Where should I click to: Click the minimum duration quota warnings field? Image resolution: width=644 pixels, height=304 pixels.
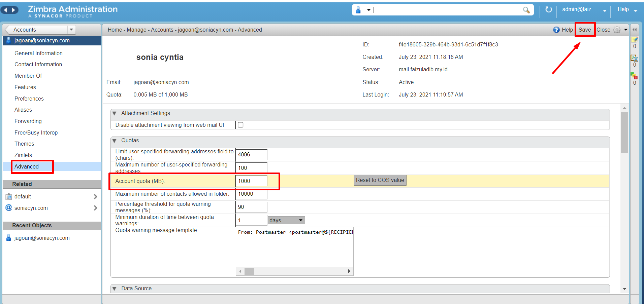[x=251, y=220]
